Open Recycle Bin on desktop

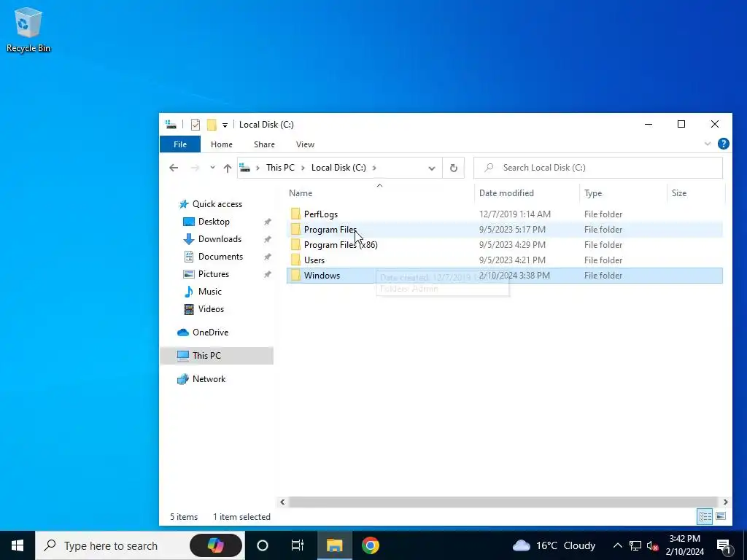[28, 29]
